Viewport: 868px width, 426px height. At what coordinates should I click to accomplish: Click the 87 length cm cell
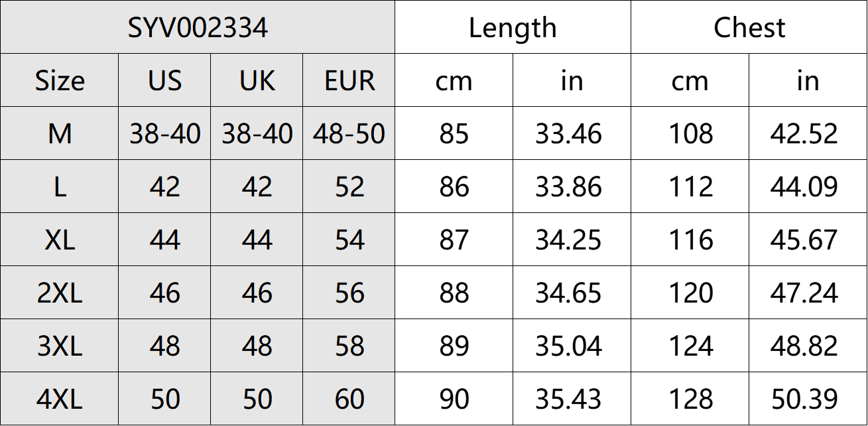tap(454, 240)
